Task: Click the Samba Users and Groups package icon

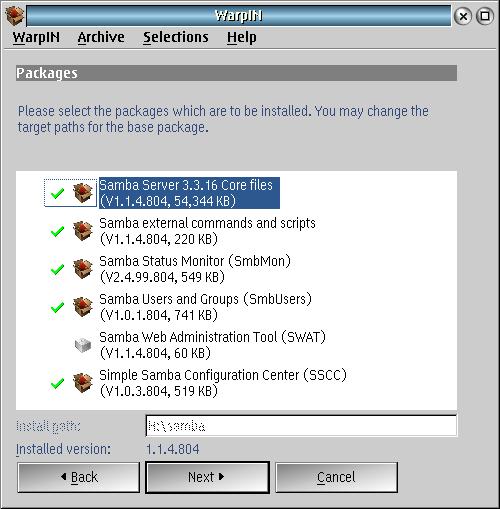Action: pos(83,307)
